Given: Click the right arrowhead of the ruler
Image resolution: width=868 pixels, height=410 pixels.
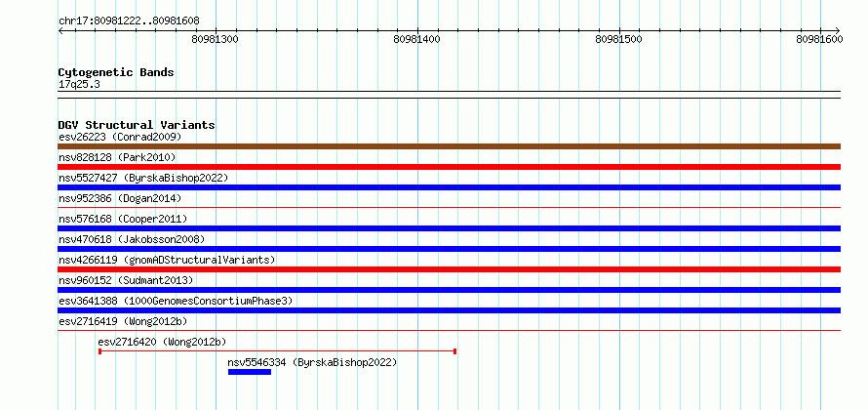Looking at the screenshot, I should (x=838, y=30).
